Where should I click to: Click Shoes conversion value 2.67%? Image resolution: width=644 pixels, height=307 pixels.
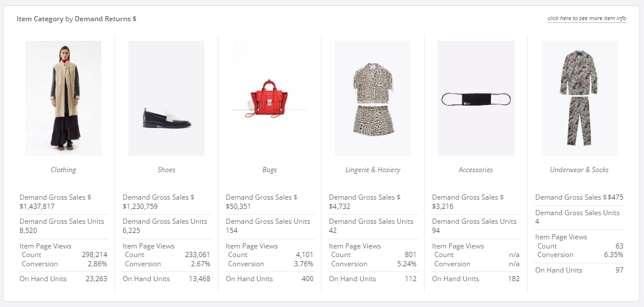click(x=201, y=264)
